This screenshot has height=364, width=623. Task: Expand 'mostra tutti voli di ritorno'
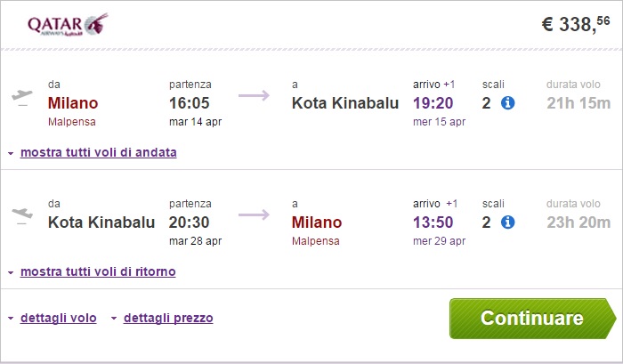pyautogui.click(x=98, y=271)
